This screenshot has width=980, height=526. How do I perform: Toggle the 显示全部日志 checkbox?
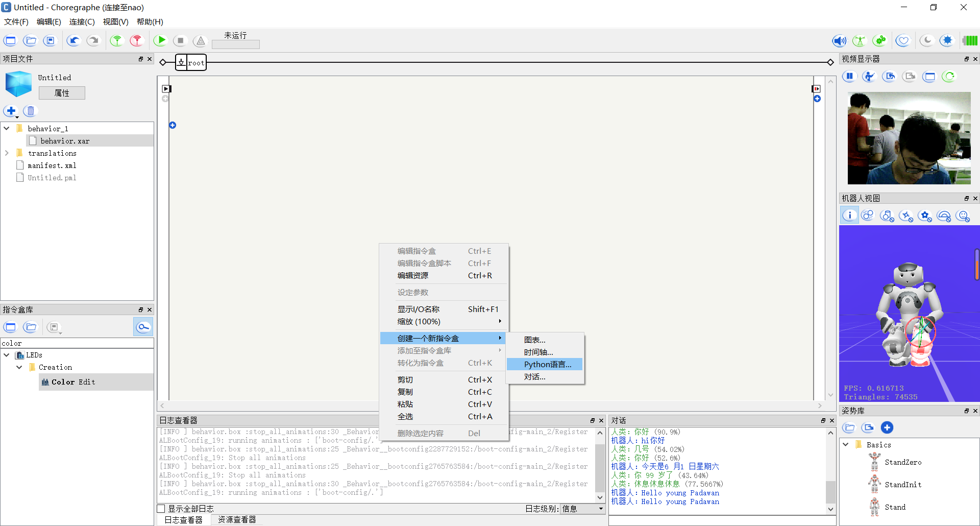(x=160, y=508)
